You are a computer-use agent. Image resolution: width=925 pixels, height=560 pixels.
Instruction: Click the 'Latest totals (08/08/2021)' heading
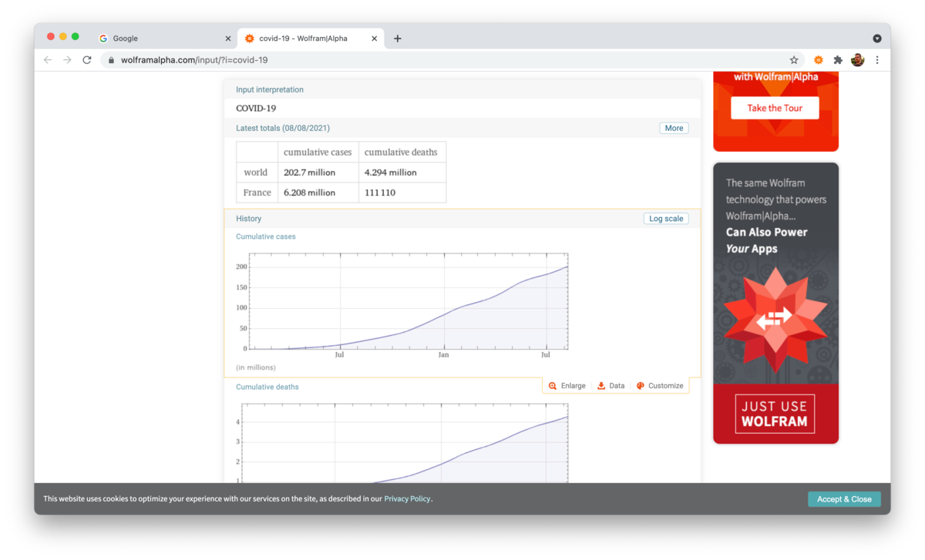[283, 128]
